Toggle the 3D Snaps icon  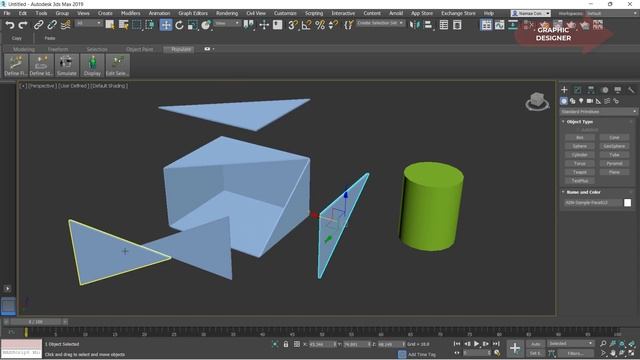pyautogui.click(x=293, y=25)
